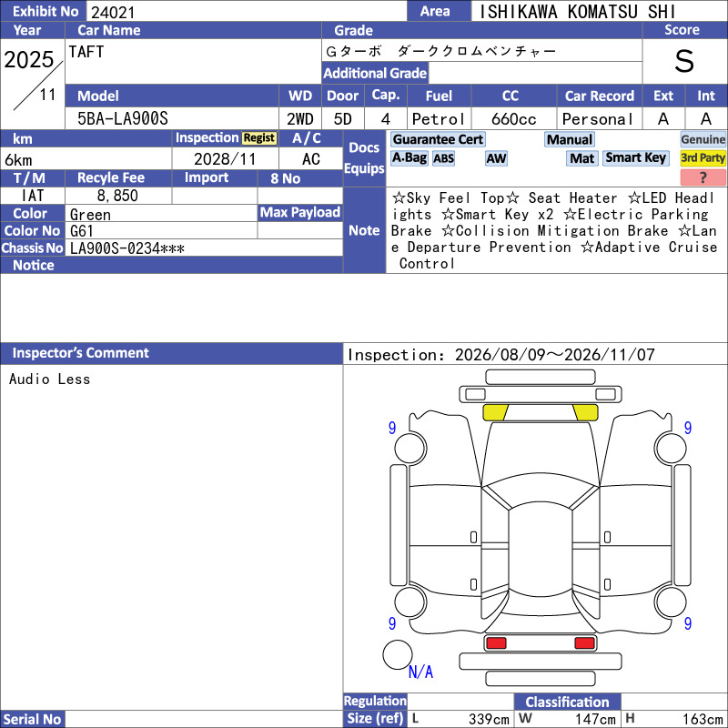The image size is (728, 728).
Task: Click the IAT transmission value
Action: (x=33, y=196)
